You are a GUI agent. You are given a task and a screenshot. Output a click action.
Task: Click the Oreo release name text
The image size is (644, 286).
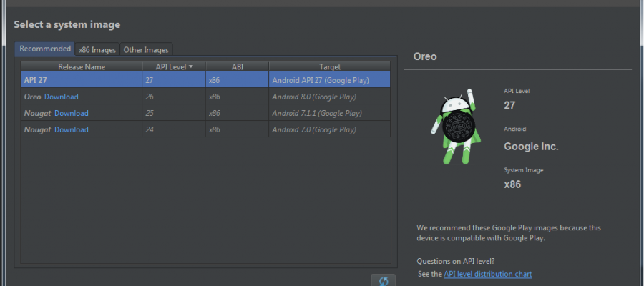(x=32, y=97)
